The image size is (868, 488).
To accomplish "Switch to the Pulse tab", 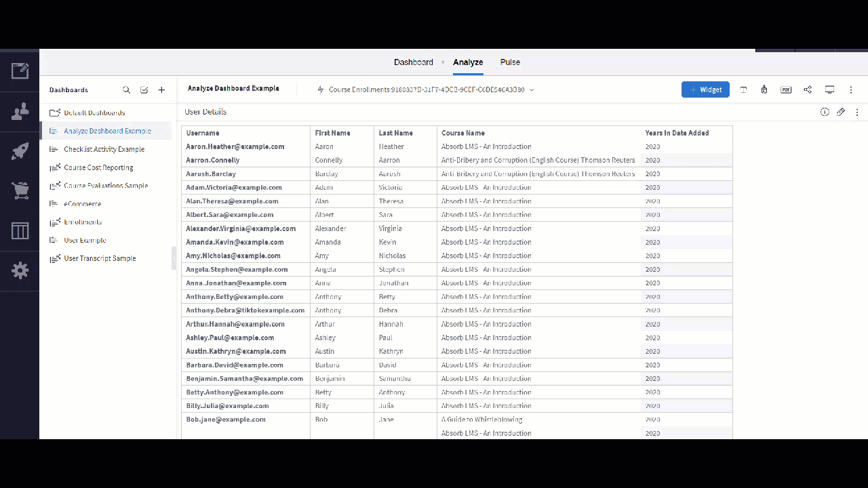I will pos(510,62).
